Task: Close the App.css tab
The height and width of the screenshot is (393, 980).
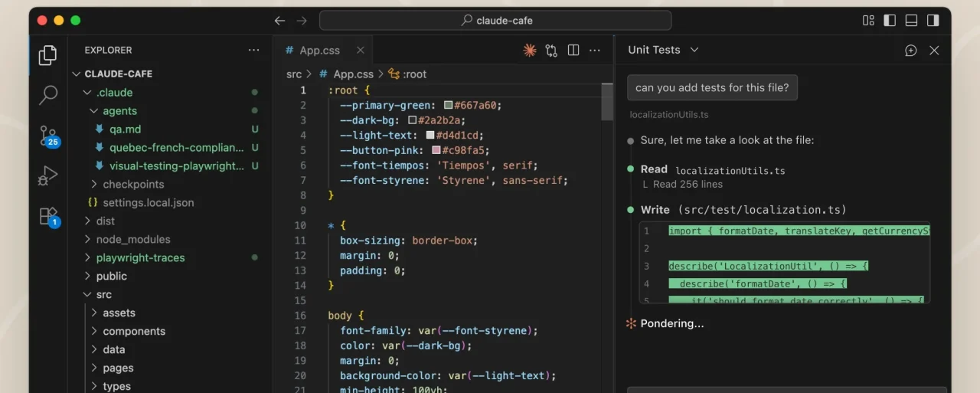Action: pyautogui.click(x=361, y=51)
